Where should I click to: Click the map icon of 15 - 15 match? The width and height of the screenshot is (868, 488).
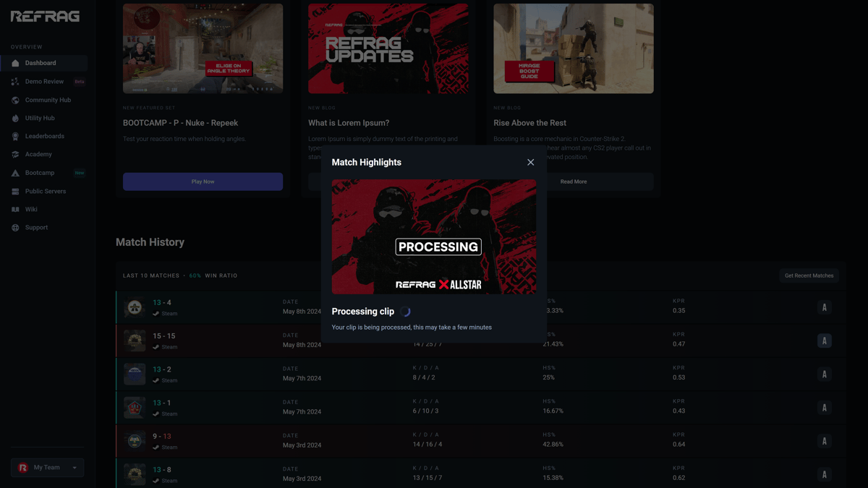coord(135,341)
